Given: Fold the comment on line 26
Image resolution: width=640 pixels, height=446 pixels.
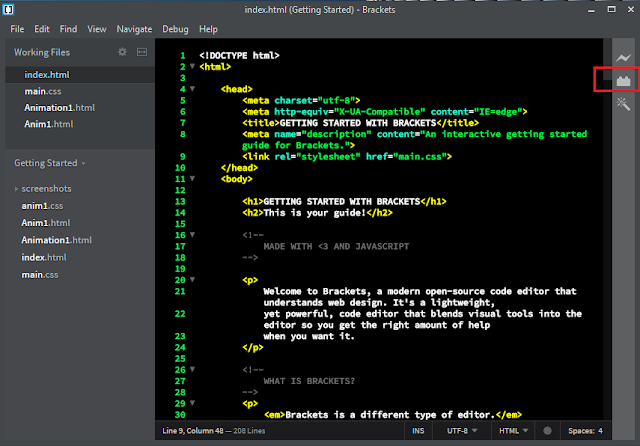Looking at the screenshot, I should click(x=192, y=369).
